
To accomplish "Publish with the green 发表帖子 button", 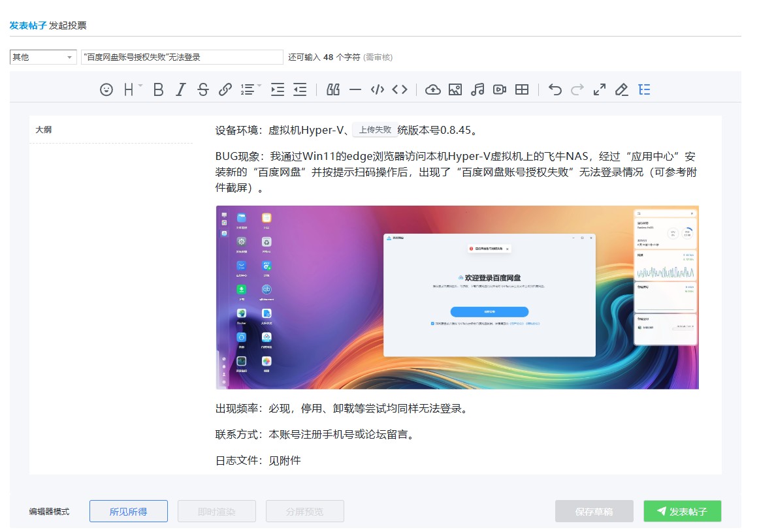I will (683, 511).
